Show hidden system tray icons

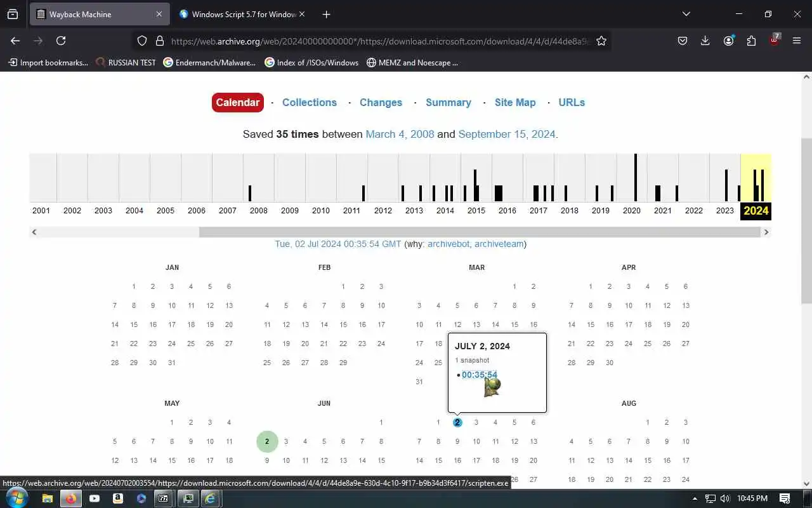(695, 498)
